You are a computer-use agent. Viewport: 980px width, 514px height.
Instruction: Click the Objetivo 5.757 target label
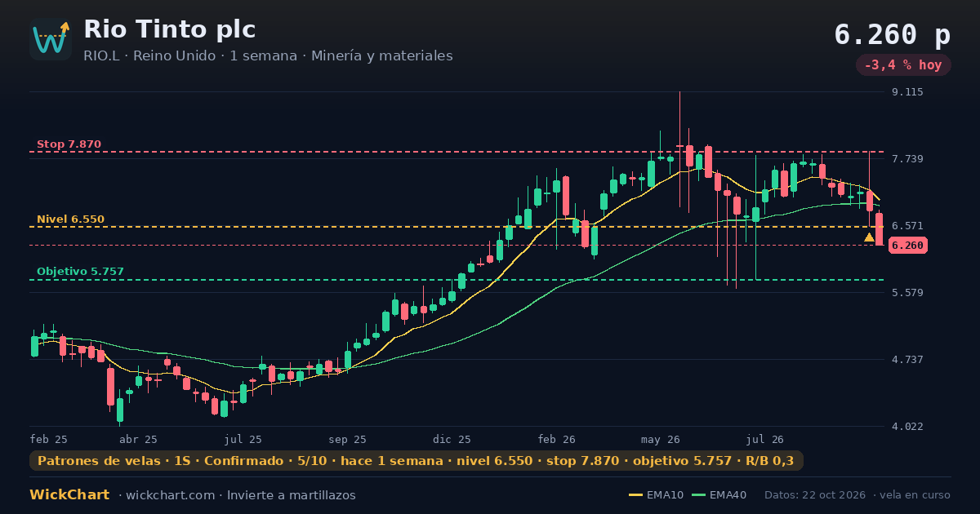point(80,272)
